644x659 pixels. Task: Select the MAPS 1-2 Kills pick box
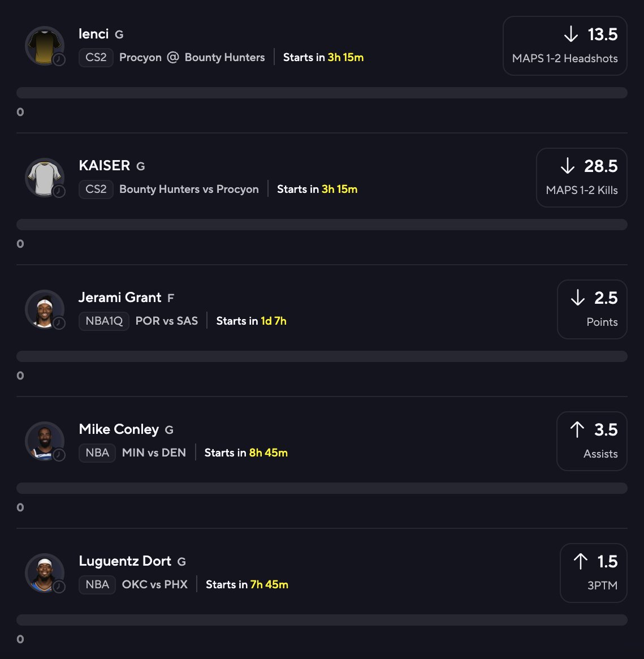coord(581,178)
